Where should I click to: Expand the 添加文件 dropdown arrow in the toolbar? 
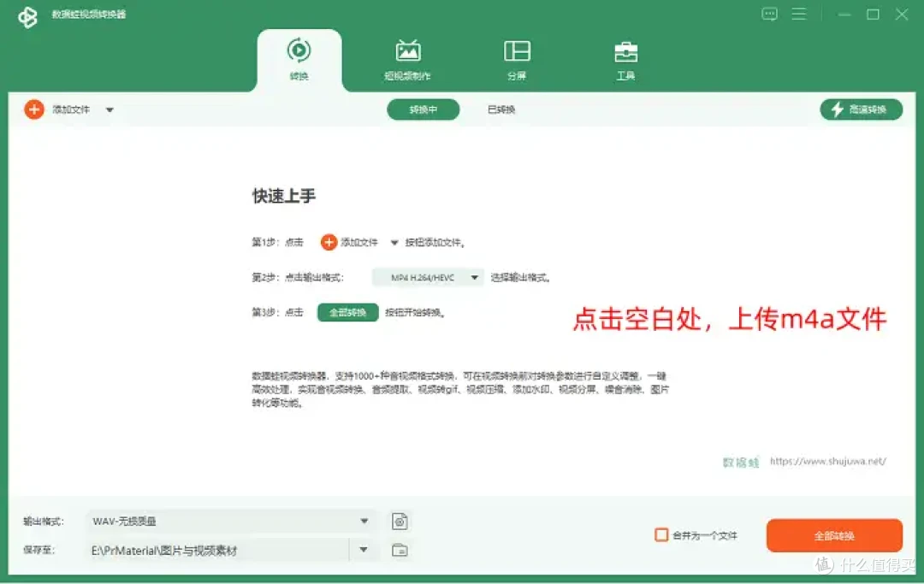110,110
